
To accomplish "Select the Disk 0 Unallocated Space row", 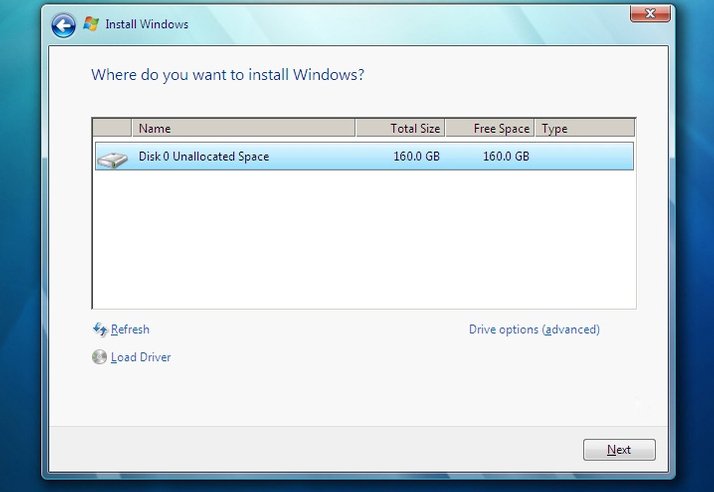I will pyautogui.click(x=364, y=156).
